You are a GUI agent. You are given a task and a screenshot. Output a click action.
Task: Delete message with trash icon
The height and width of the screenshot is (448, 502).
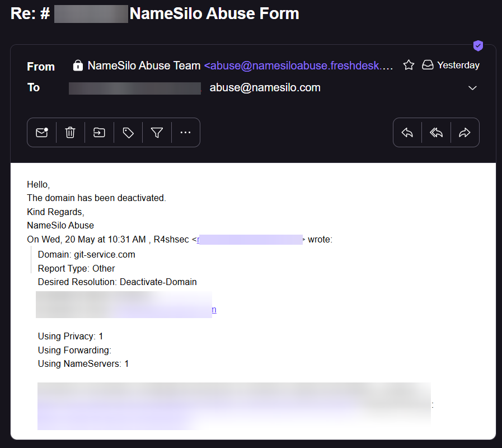(x=70, y=132)
